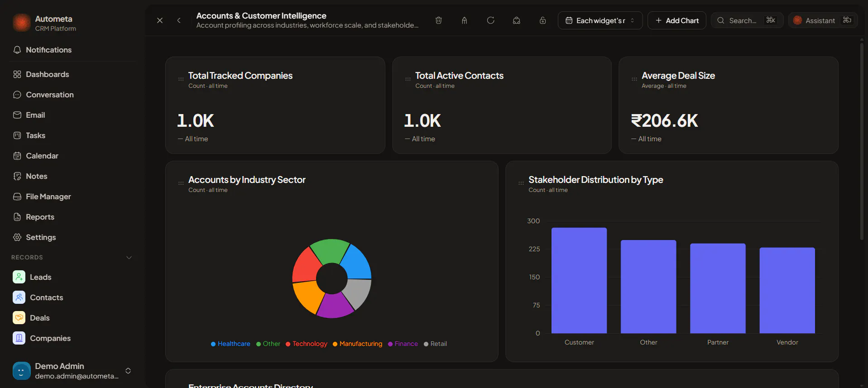
Task: Toggle the Retail legend item
Action: 435,344
